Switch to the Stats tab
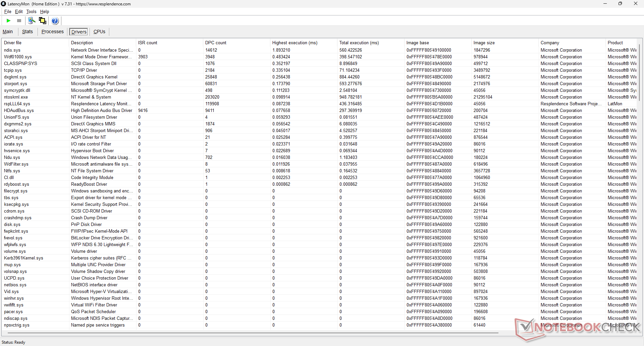The height and width of the screenshot is (346, 644). tap(28, 32)
